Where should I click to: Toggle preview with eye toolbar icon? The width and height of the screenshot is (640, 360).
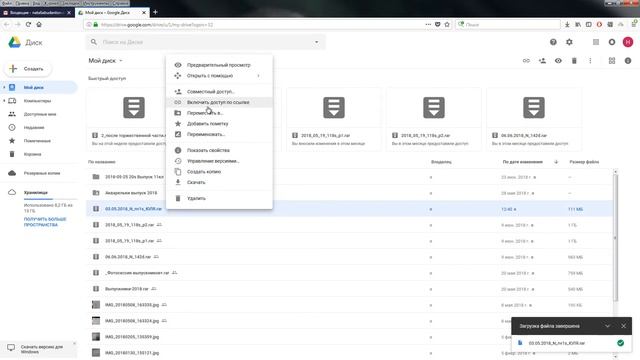(x=558, y=61)
